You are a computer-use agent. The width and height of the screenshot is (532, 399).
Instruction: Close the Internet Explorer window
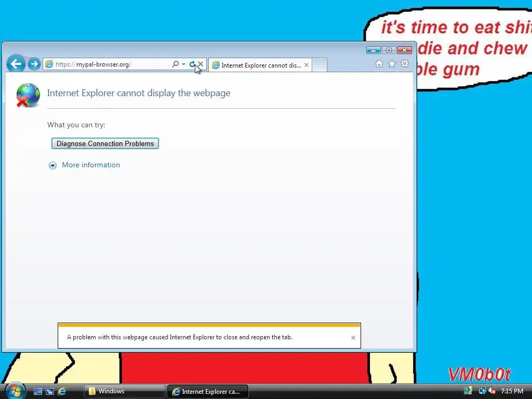tap(404, 50)
